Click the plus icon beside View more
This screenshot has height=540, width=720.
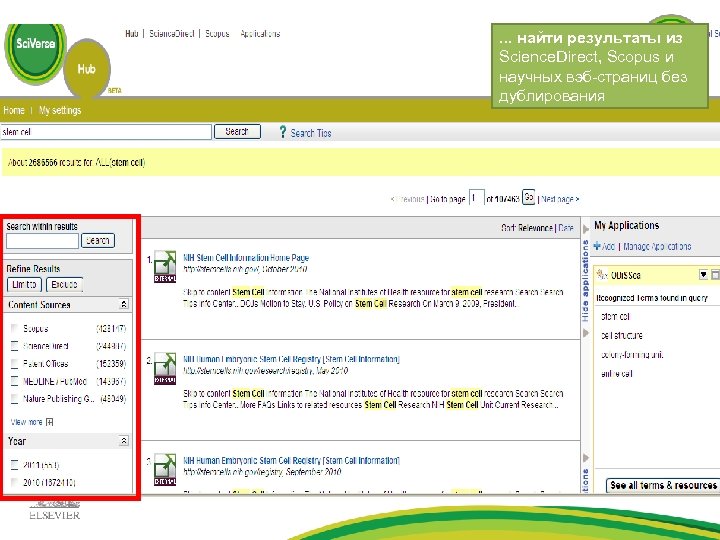[50, 422]
